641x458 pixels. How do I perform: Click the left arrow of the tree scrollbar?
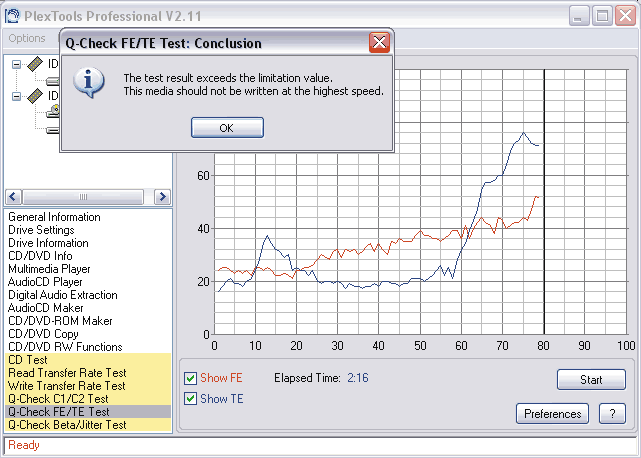(x=13, y=197)
